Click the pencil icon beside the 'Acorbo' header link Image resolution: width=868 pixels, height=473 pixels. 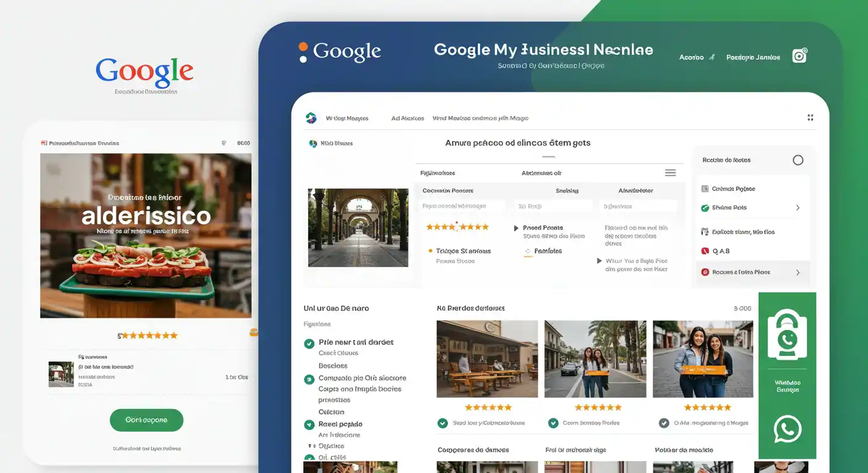[x=711, y=57]
